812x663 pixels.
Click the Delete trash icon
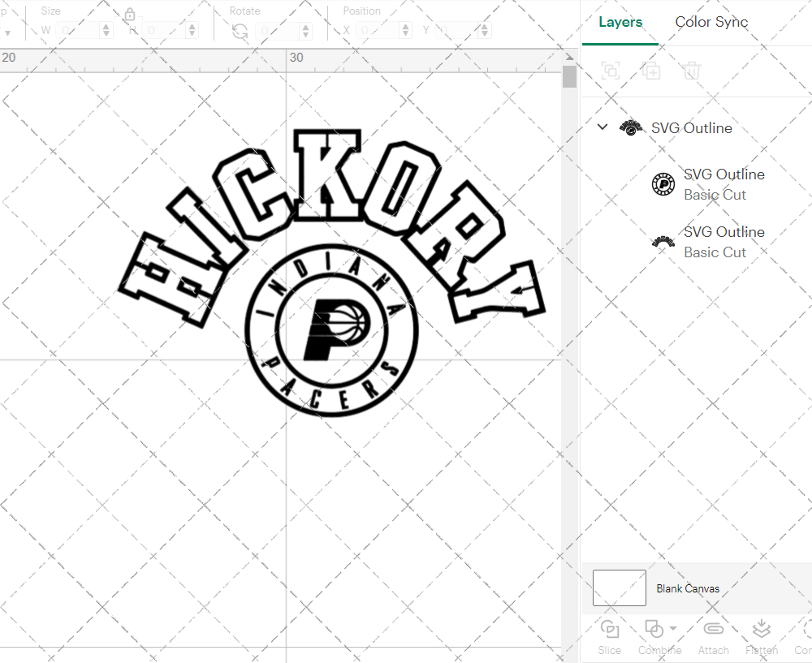691,71
